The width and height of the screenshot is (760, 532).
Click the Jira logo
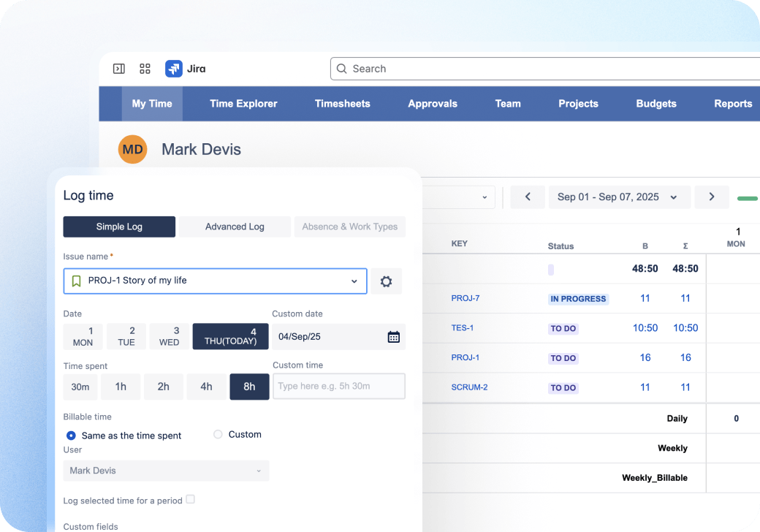pos(173,69)
